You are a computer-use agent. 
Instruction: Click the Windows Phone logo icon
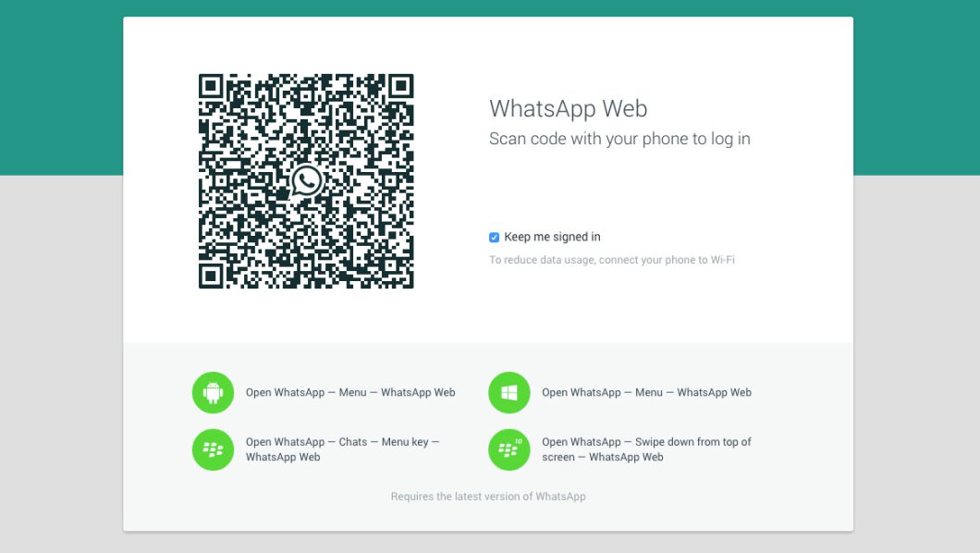[x=509, y=392]
